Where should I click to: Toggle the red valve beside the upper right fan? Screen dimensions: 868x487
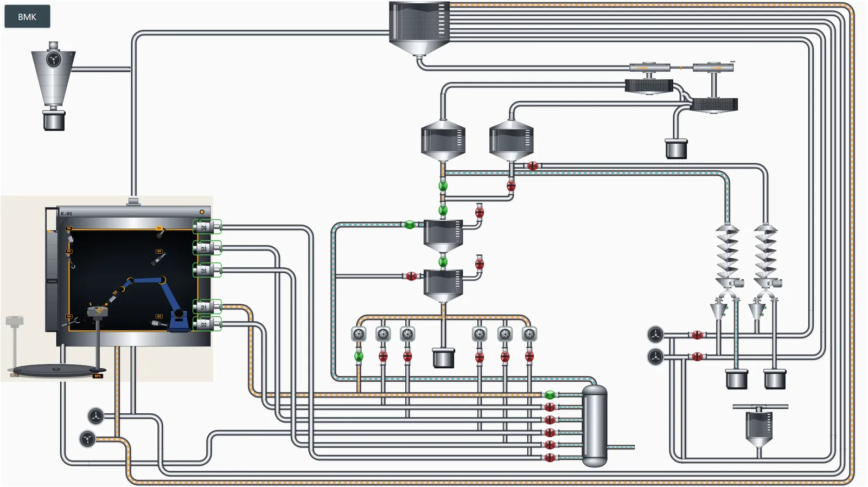[697, 335]
